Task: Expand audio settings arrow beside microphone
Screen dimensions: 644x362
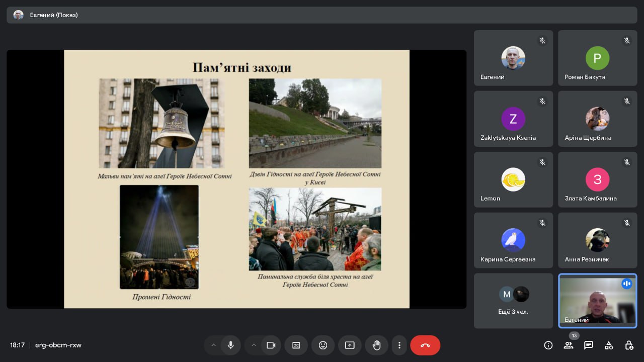Action: coord(213,345)
